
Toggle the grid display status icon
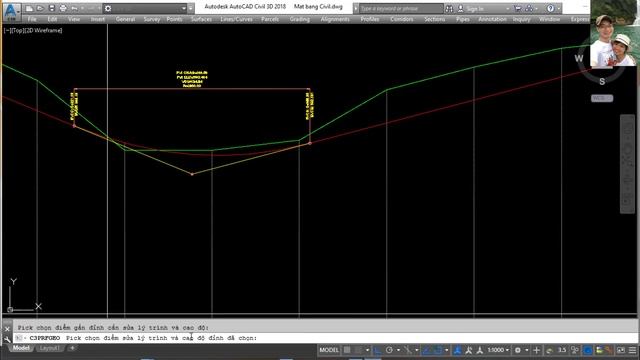pos(347,350)
